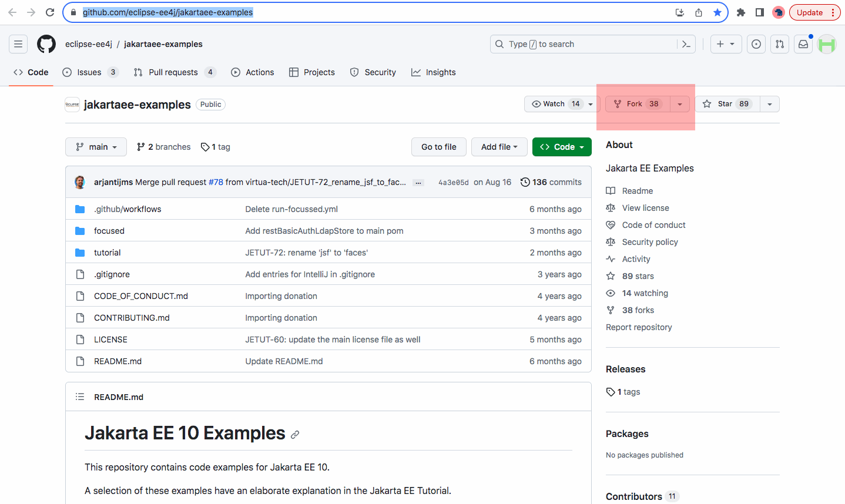This screenshot has height=504, width=845.
Task: Open the README table of contents icon
Action: 80,397
